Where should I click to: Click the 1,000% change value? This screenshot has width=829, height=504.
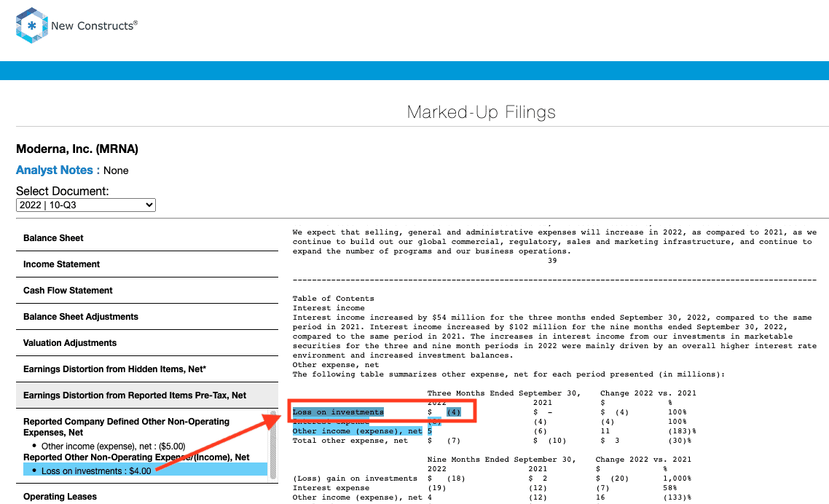677,479
